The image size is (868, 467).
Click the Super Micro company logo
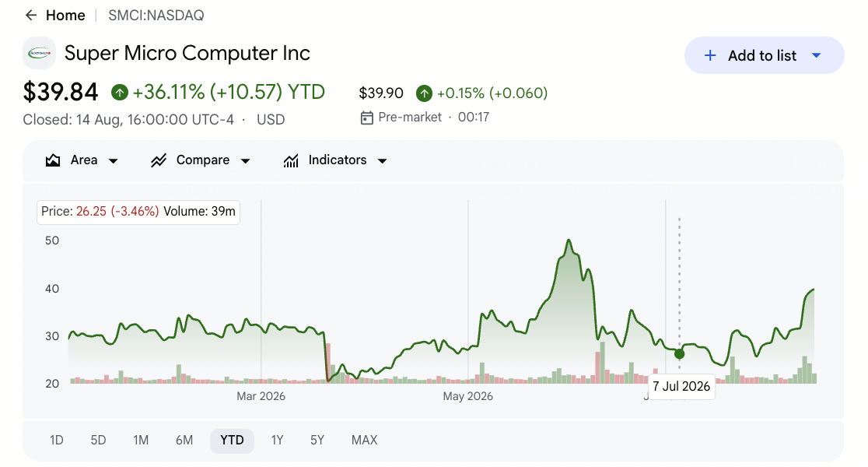pyautogui.click(x=40, y=53)
